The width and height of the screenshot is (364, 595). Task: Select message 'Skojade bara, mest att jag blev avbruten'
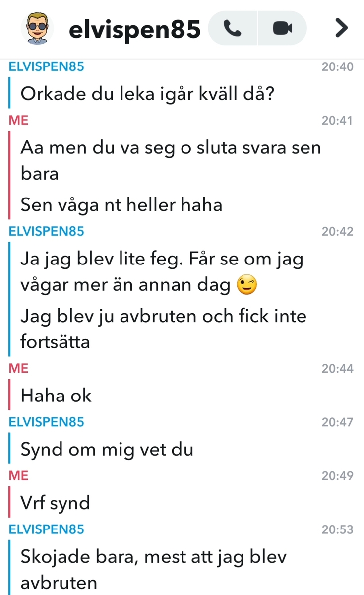[154, 570]
